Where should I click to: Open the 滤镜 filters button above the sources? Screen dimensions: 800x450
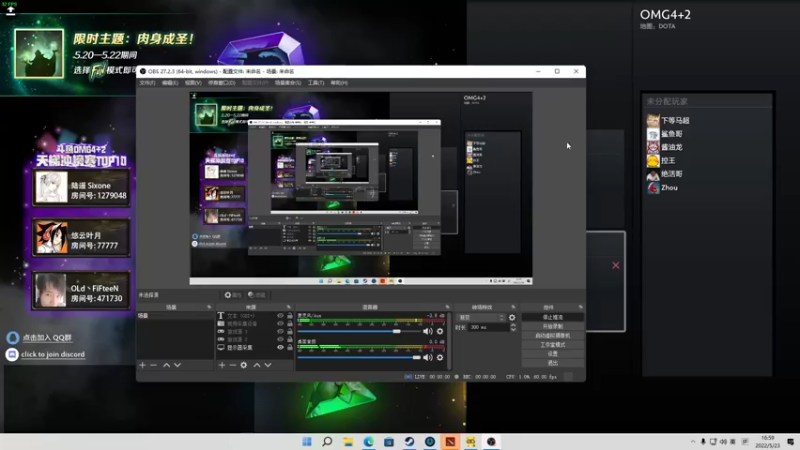[257, 295]
